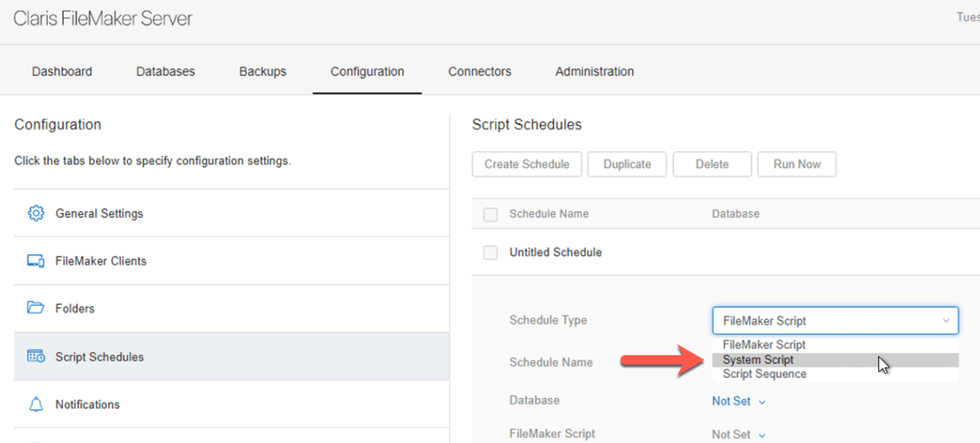Viewport: 980px width, 443px height.
Task: Click the FileMaker Clients devices icon
Action: click(x=36, y=261)
